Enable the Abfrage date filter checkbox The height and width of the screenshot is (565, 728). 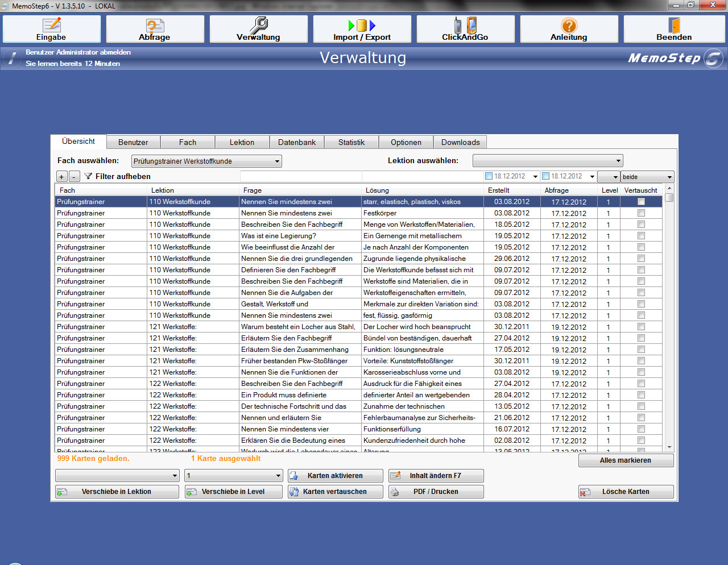tap(545, 176)
